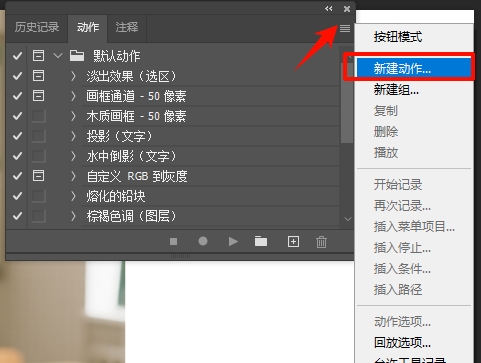Switch to the 注释 tab

[x=127, y=27]
